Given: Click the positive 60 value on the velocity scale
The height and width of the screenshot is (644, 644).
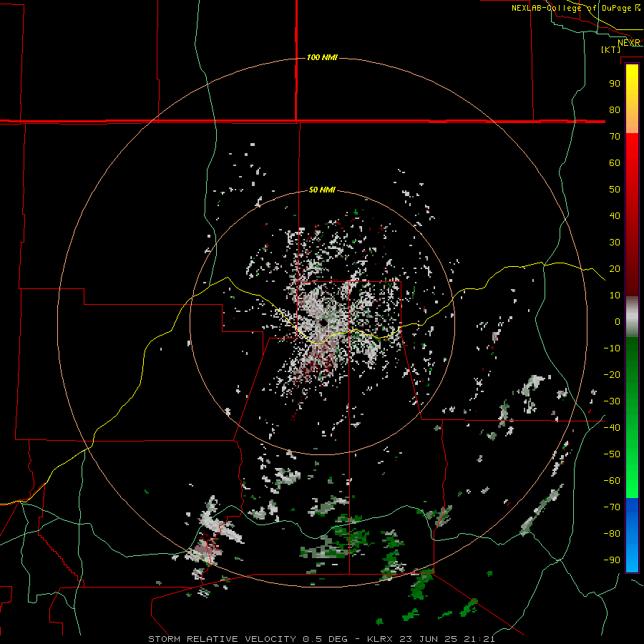Looking at the screenshot, I should click(x=615, y=163).
